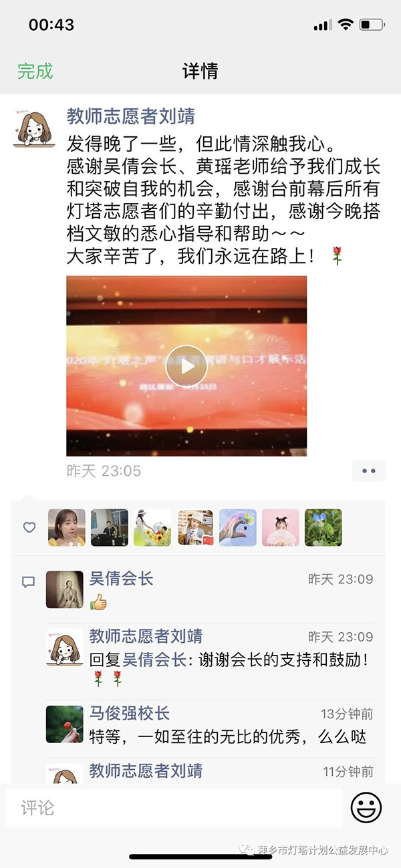Tap liker avatar with sunflowers

[x=152, y=528]
